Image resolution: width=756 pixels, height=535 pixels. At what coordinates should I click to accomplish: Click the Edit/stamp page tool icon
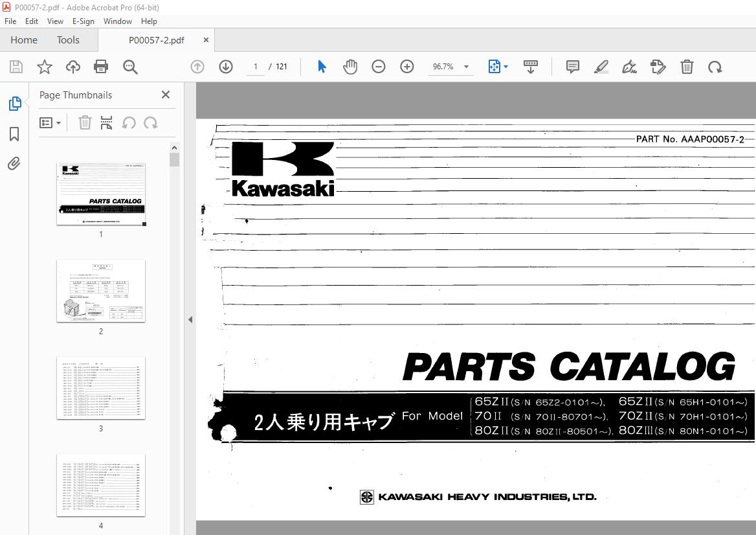658,67
